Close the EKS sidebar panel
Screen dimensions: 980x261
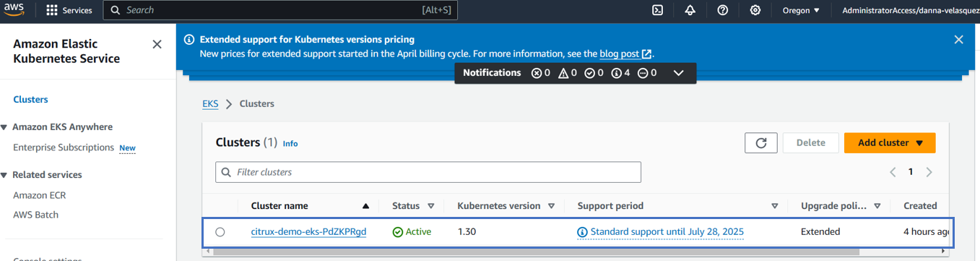pos(157,44)
